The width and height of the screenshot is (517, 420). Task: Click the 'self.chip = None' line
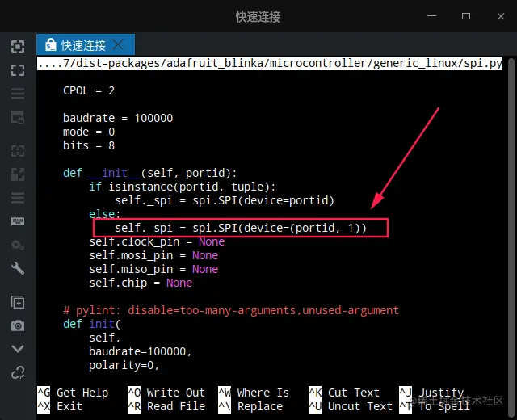tap(141, 283)
